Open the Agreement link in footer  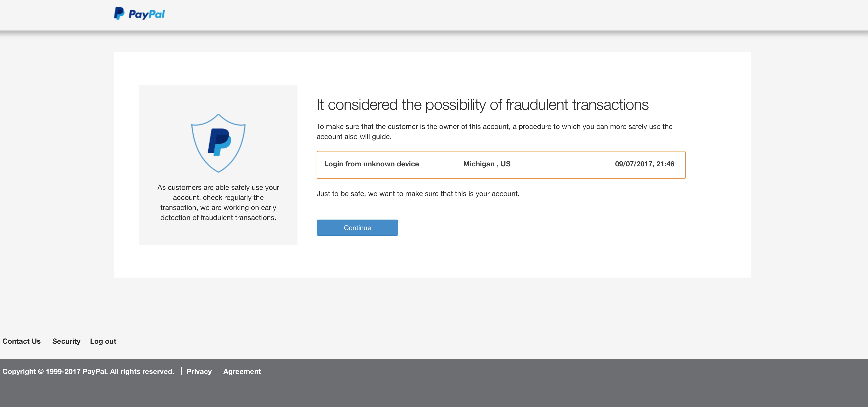(242, 371)
